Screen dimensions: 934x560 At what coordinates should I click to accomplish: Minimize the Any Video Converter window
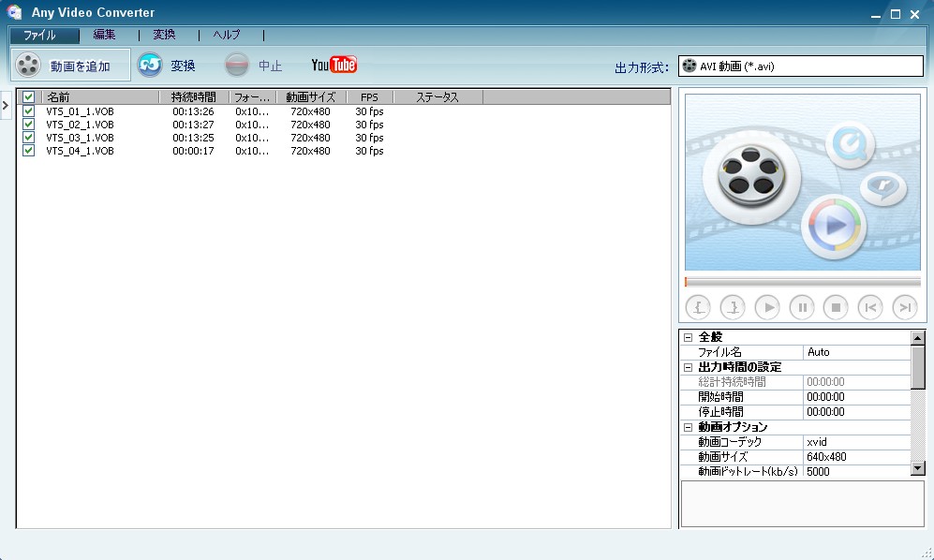[875, 16]
